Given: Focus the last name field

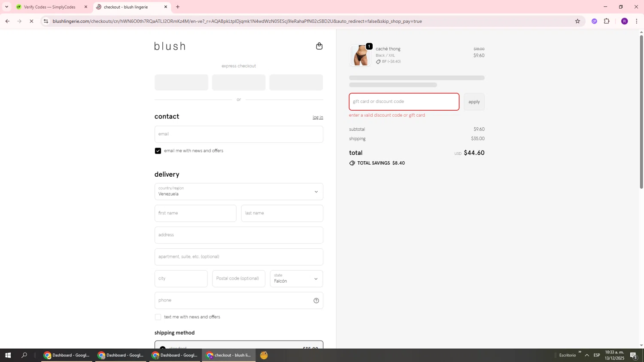Looking at the screenshot, I should click(x=282, y=213).
